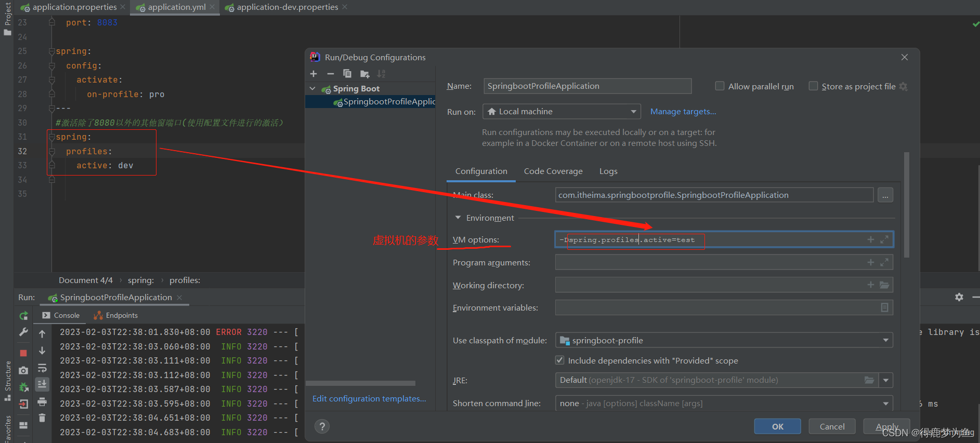Screen dimensions: 980x443
Task: Open Use classpath of module dropdown
Action: 724,340
